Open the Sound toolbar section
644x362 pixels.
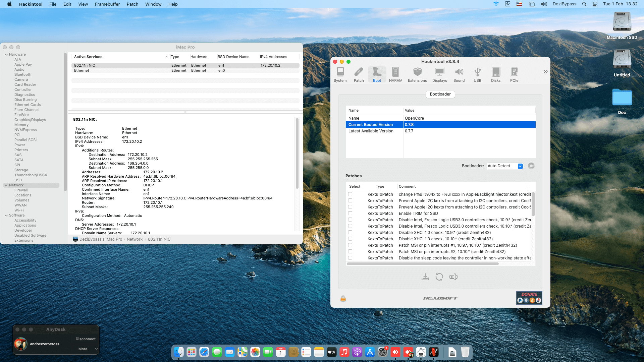click(459, 74)
